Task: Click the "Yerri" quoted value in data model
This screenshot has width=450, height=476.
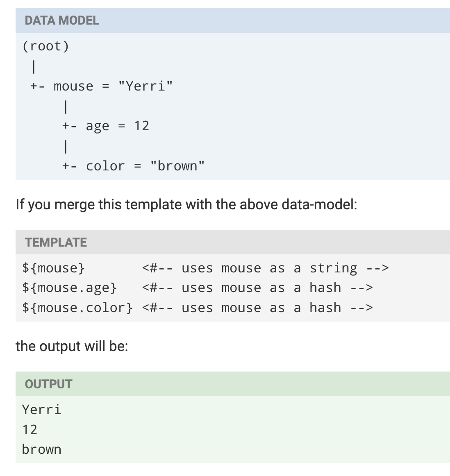Action: (x=145, y=86)
